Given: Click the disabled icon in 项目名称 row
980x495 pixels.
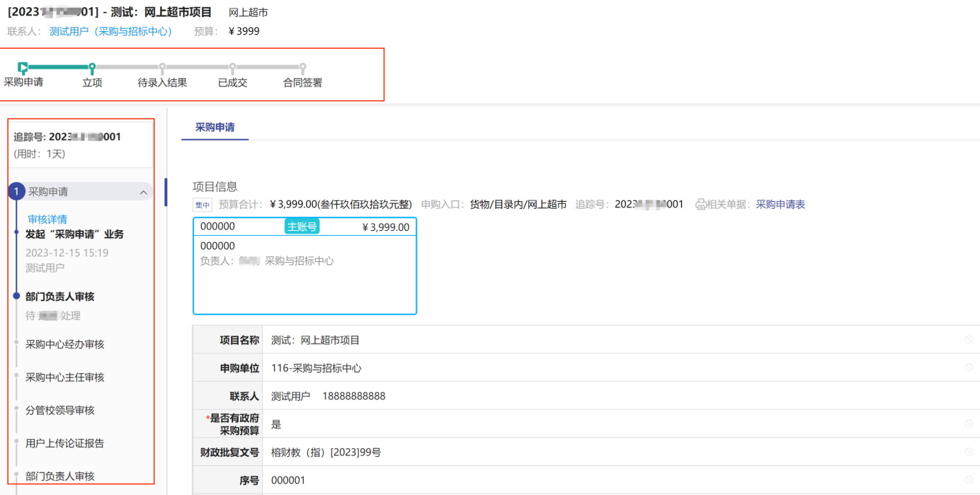Looking at the screenshot, I should click(x=968, y=340).
